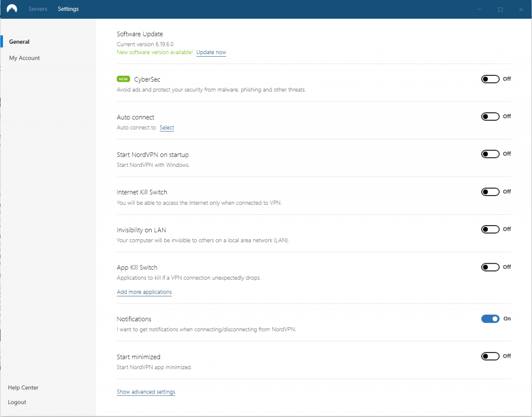Image resolution: width=532 pixels, height=417 pixels.
Task: Toggle Start NordVPN on startup
Action: coord(490,154)
